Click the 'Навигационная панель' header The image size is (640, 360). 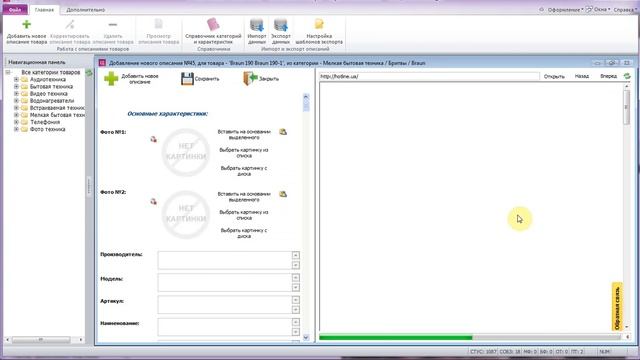[x=37, y=62]
